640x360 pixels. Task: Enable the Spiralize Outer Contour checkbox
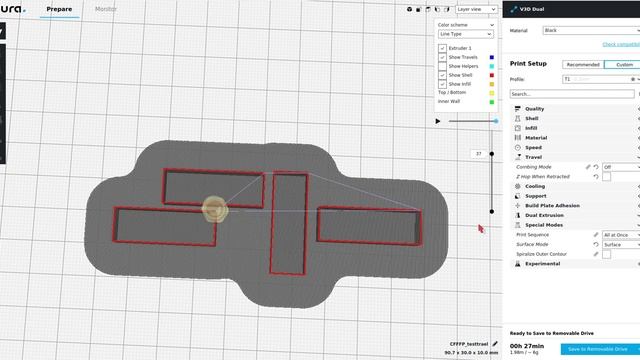[x=607, y=254]
